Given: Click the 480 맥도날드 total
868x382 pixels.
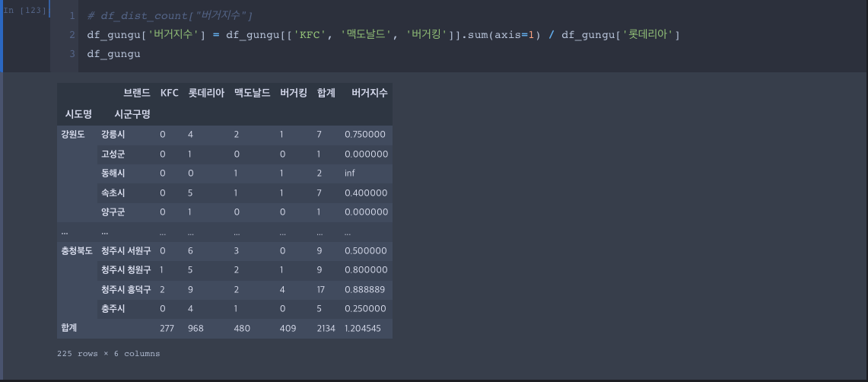Looking at the screenshot, I should point(242,328).
